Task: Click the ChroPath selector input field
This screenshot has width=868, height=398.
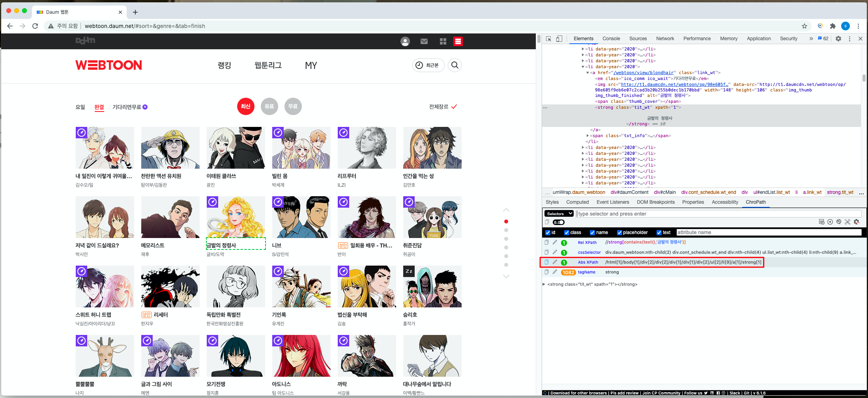Action: [x=719, y=214]
